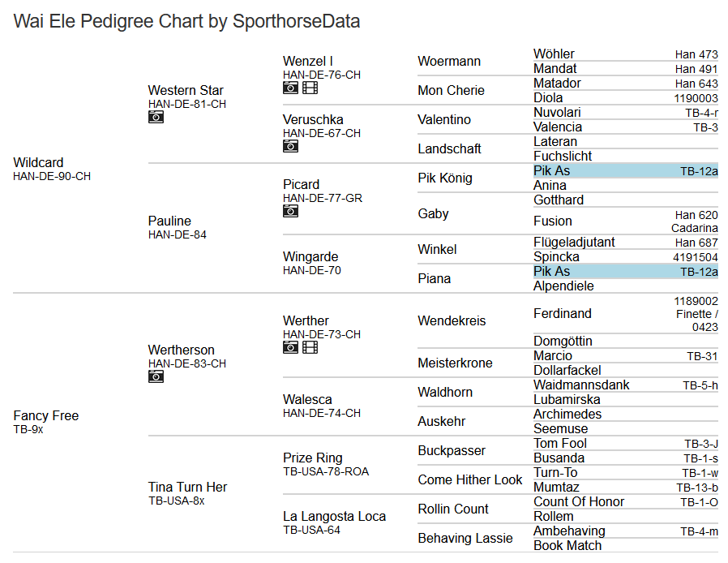Image resolution: width=728 pixels, height=563 pixels.
Task: Click the camera icon below Picard
Action: [290, 211]
